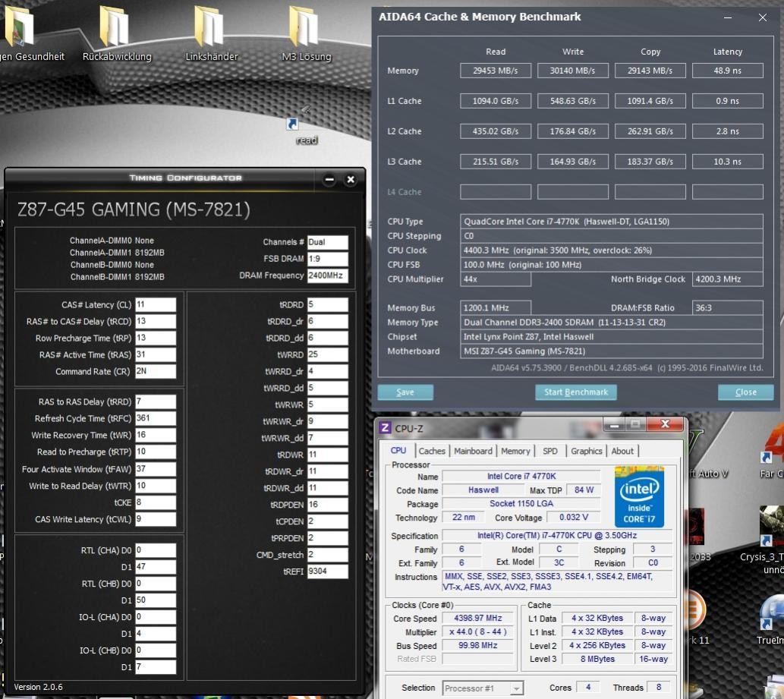Click the Command Rate (CR) field

pos(156,371)
